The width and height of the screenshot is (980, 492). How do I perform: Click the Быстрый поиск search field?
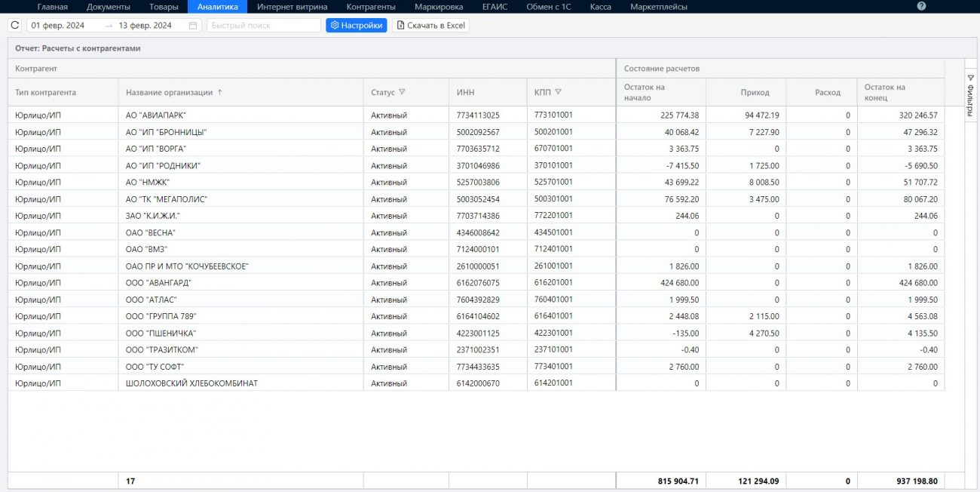[263, 26]
